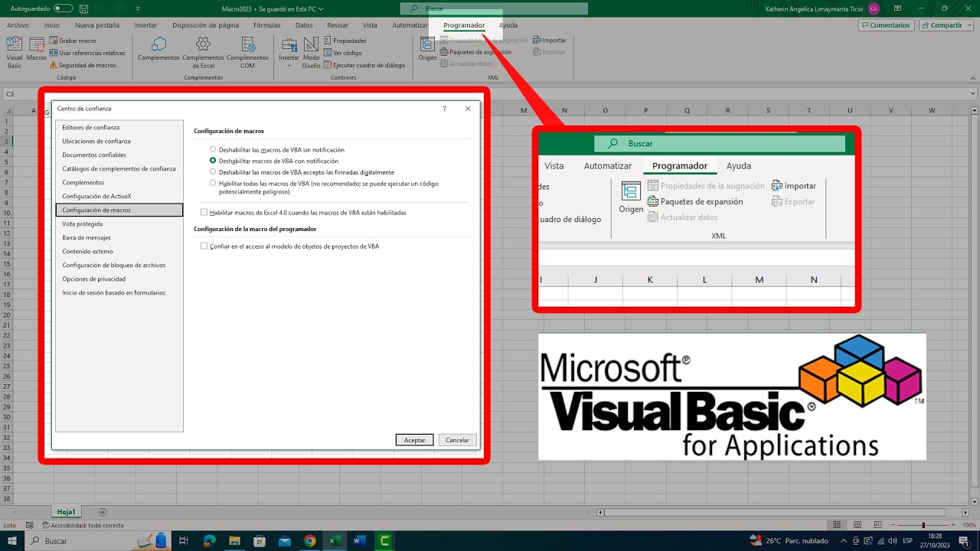Select the Hoja1 sheet tab
This screenshot has width=980, height=551.
point(66,512)
